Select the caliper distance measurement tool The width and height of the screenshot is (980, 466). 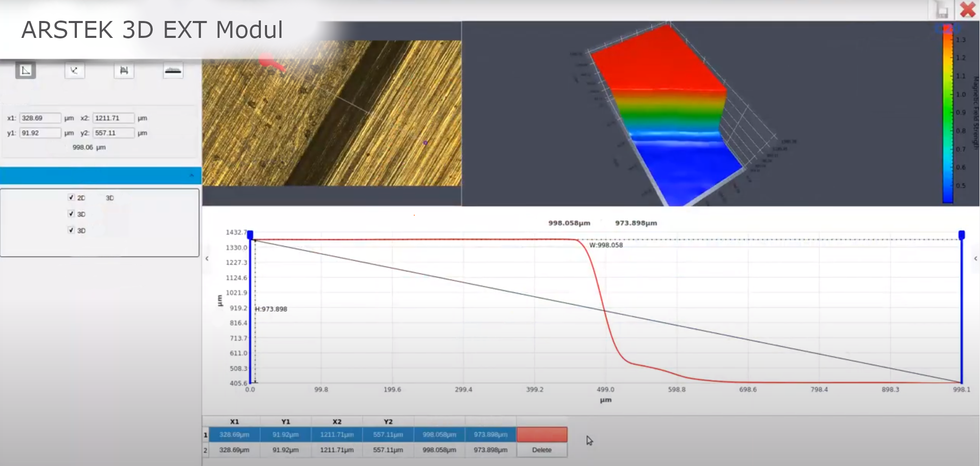124,70
